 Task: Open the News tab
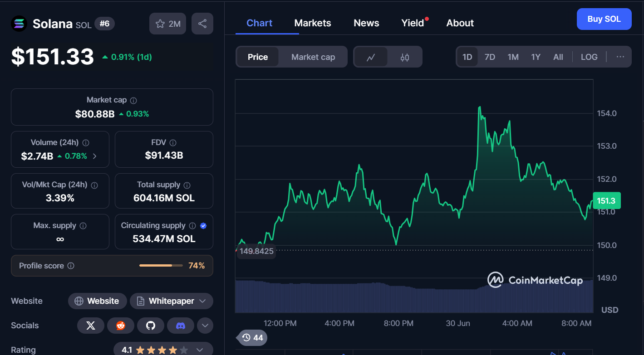tap(366, 23)
